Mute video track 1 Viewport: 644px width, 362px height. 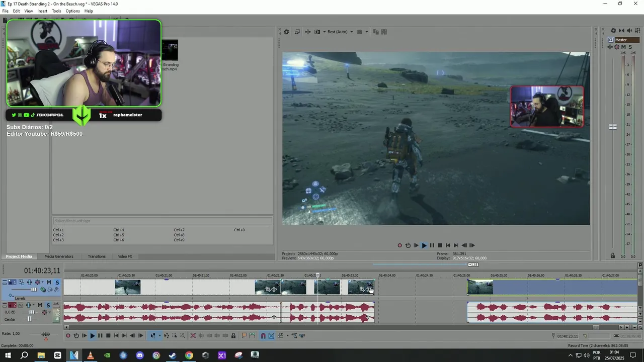click(49, 282)
